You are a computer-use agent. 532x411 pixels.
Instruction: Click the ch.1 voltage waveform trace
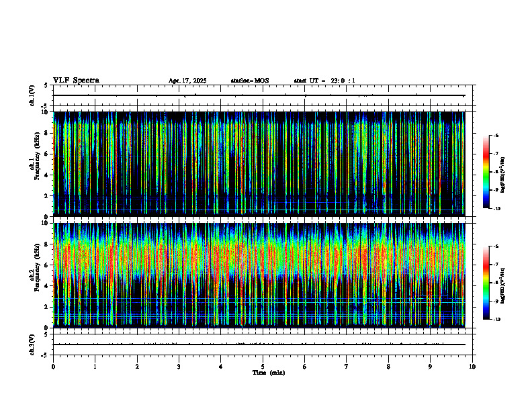click(x=259, y=95)
